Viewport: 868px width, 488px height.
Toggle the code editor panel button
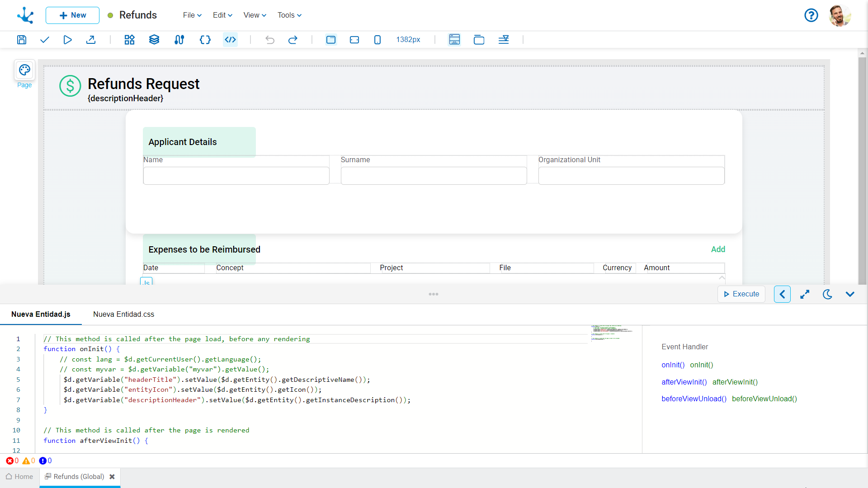coord(231,40)
